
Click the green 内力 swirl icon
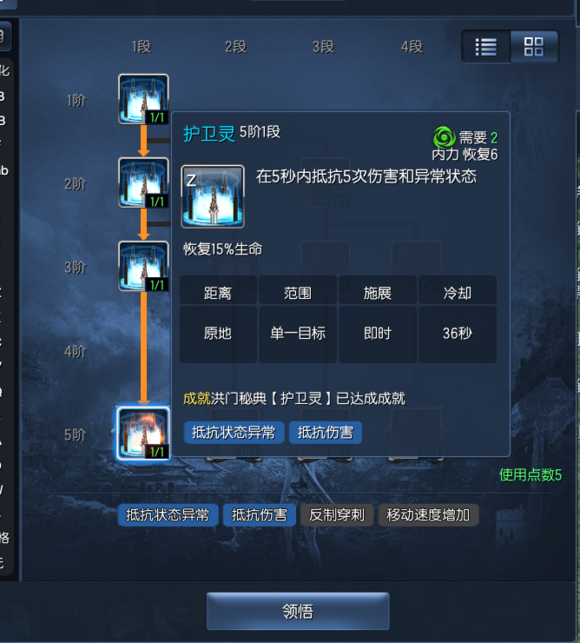point(444,137)
